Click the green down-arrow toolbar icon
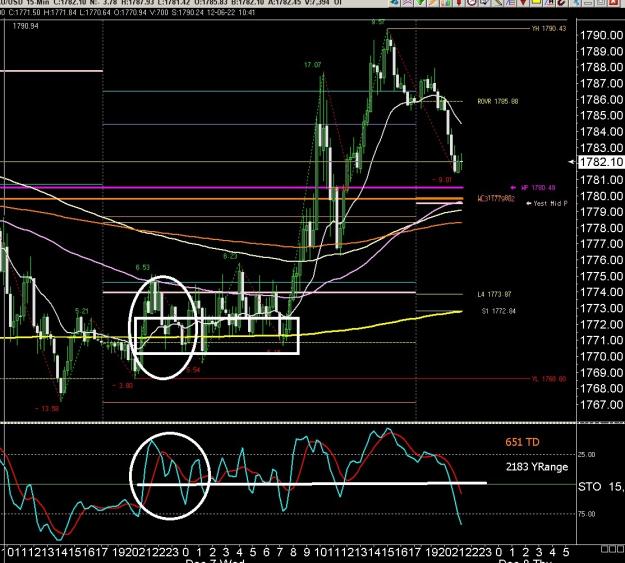The width and height of the screenshot is (625, 563). (420, 3)
